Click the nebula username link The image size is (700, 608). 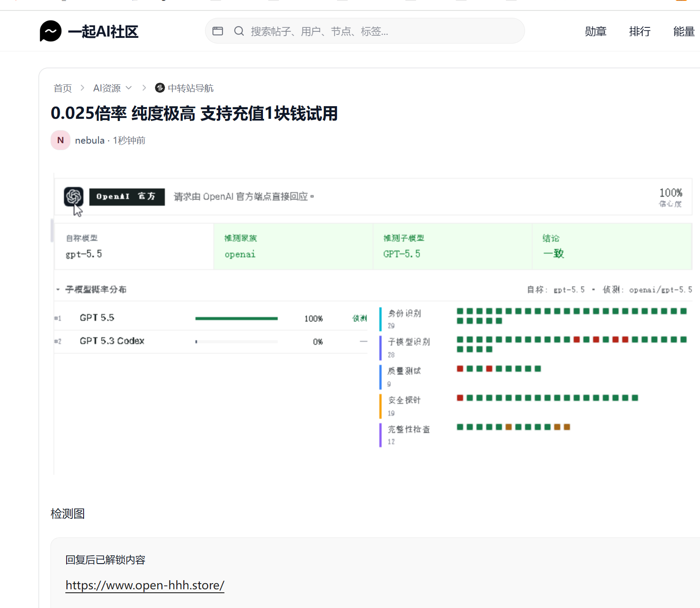[90, 140]
